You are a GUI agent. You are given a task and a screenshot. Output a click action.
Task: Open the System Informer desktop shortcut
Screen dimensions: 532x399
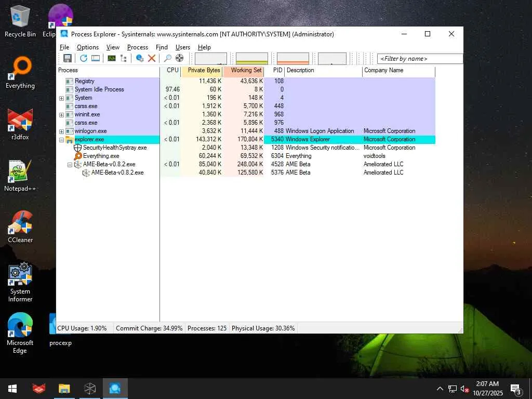(x=20, y=282)
